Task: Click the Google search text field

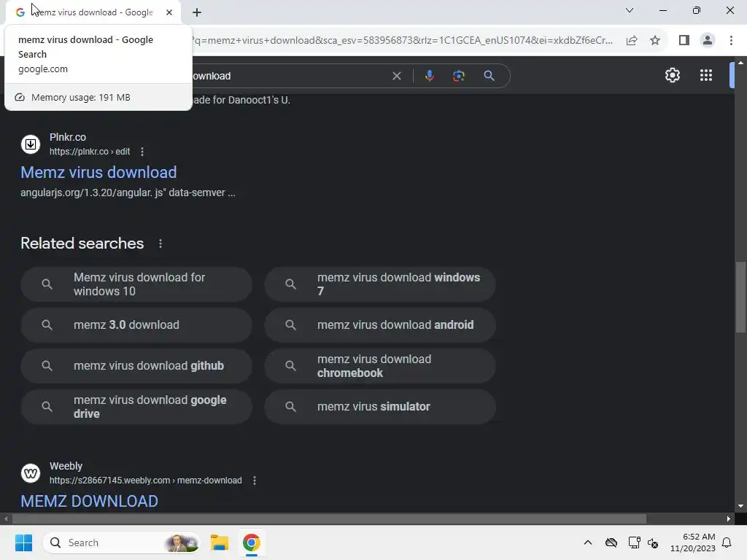Action: (x=290, y=76)
